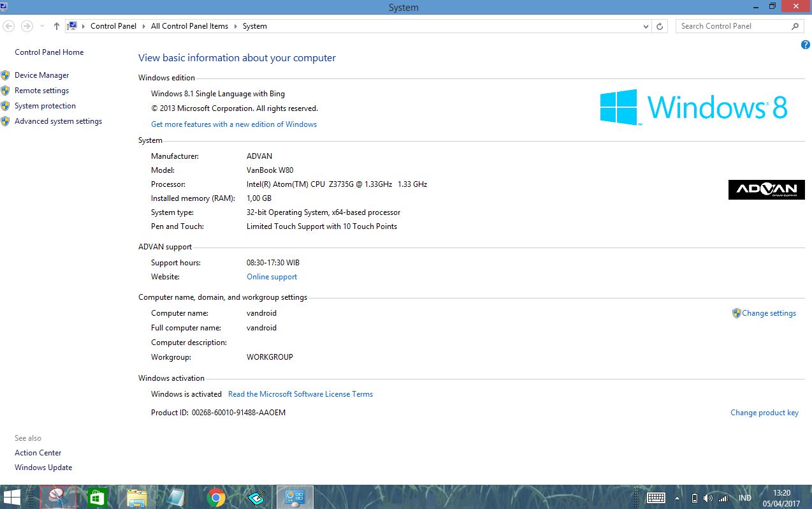Viewport: 812px width, 509px height.
Task: Open the recent pages dropdown next to forward arrow
Action: coord(41,26)
